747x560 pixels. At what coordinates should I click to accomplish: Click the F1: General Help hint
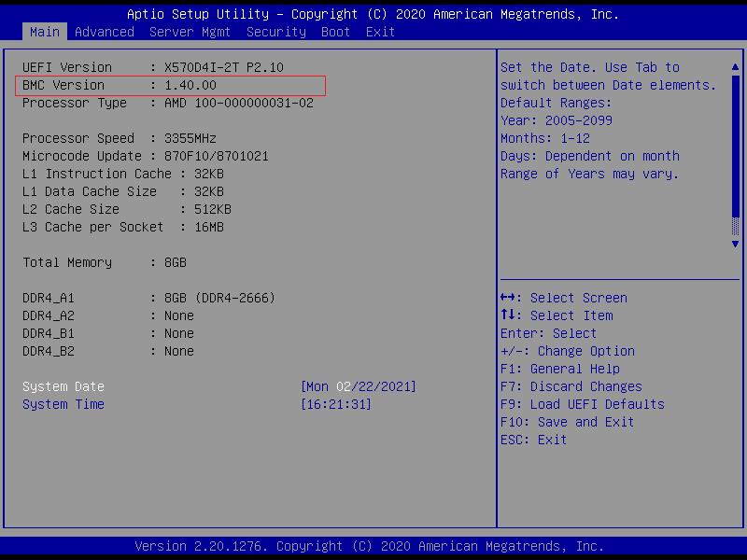click(x=559, y=369)
